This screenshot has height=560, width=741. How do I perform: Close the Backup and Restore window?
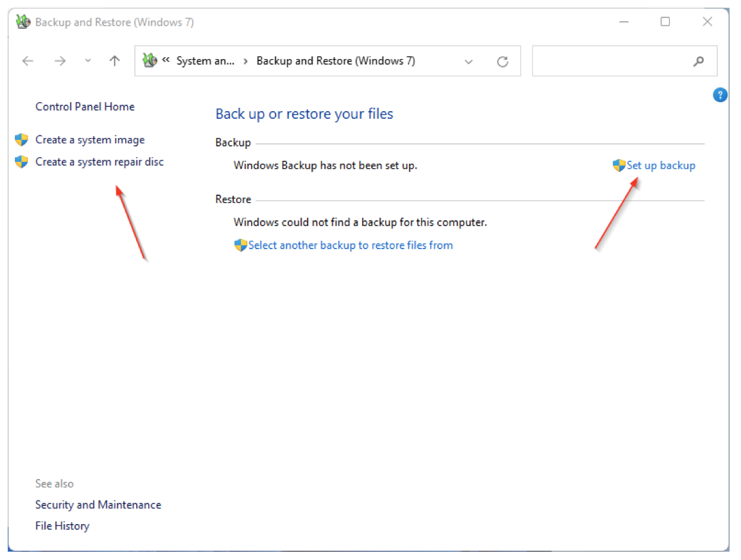(707, 22)
